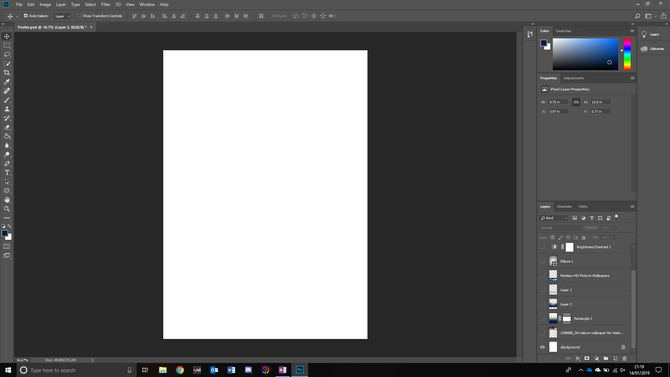Select the Horizontal Type tool
Screen dimensions: 670x377
pos(7,173)
